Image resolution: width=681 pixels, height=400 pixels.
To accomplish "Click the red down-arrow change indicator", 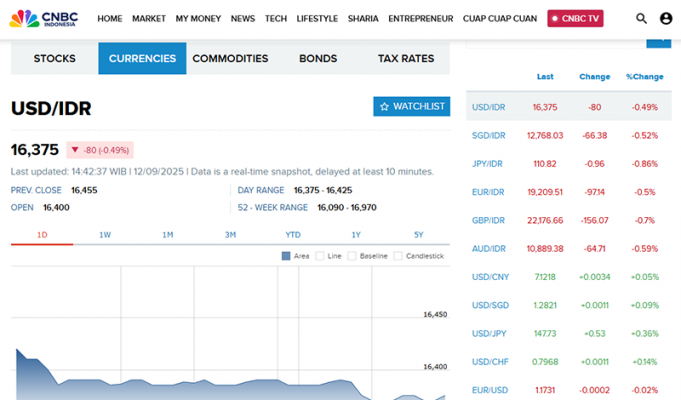I will tap(75, 150).
